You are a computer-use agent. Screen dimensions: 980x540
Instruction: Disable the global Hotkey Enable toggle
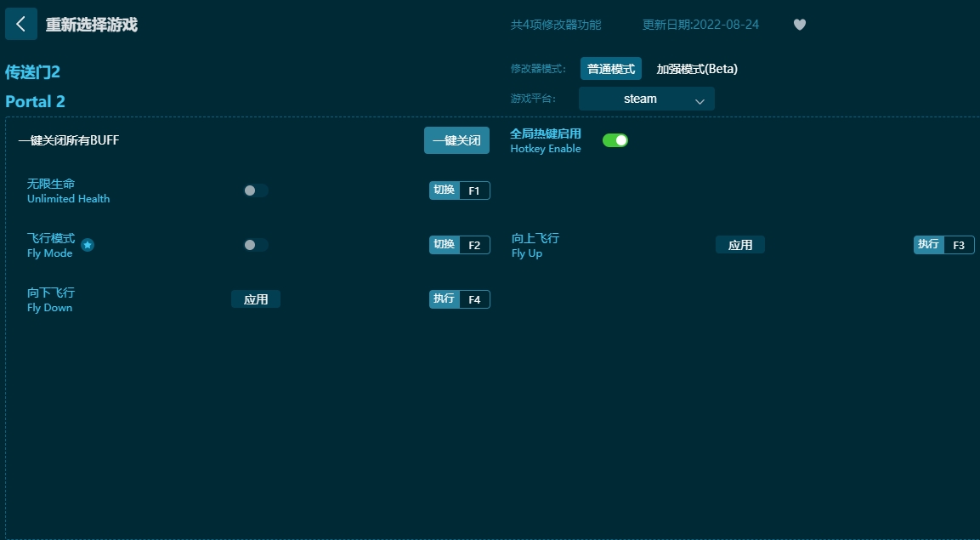pos(615,139)
